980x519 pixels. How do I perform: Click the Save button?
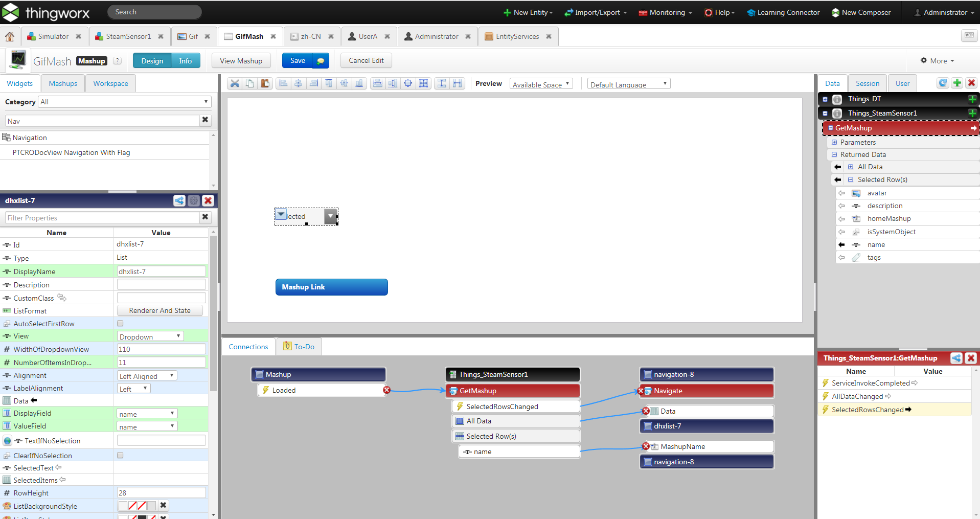(x=298, y=60)
